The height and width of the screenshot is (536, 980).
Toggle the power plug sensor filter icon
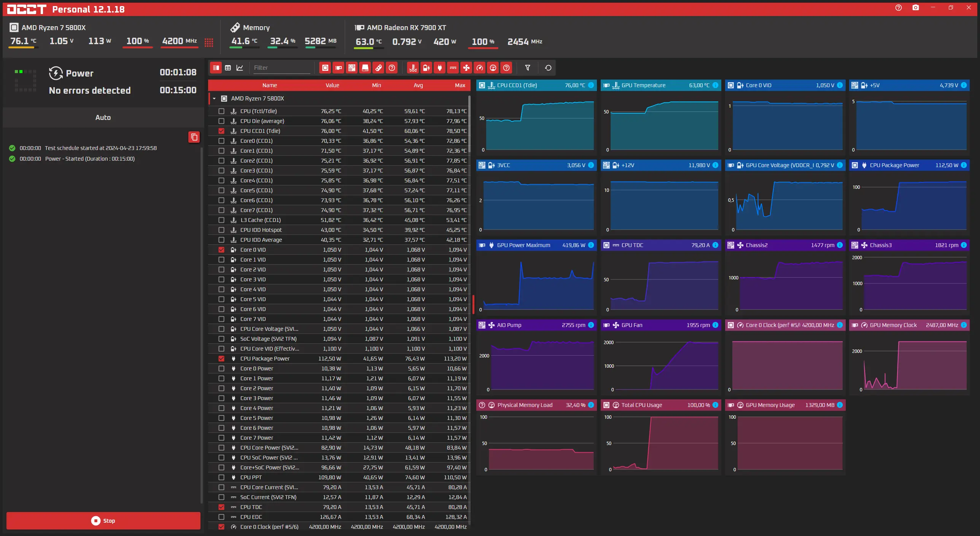pyautogui.click(x=439, y=68)
